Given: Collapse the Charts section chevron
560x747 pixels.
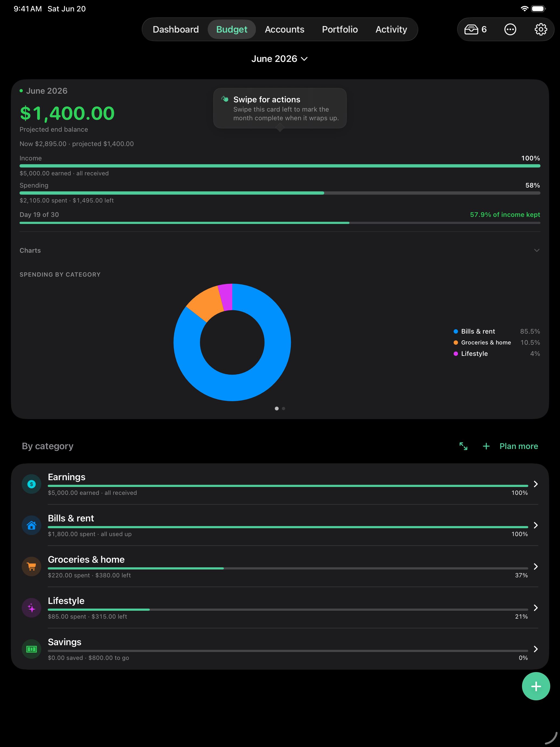Looking at the screenshot, I should [x=537, y=250].
